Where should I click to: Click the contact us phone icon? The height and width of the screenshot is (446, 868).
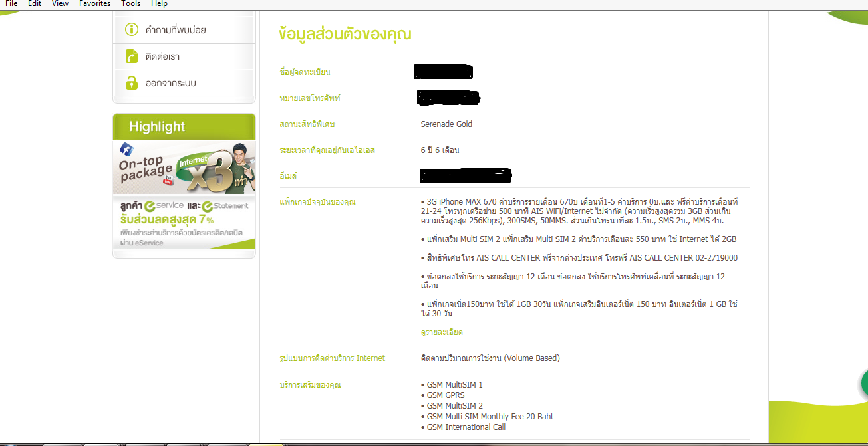pyautogui.click(x=132, y=56)
